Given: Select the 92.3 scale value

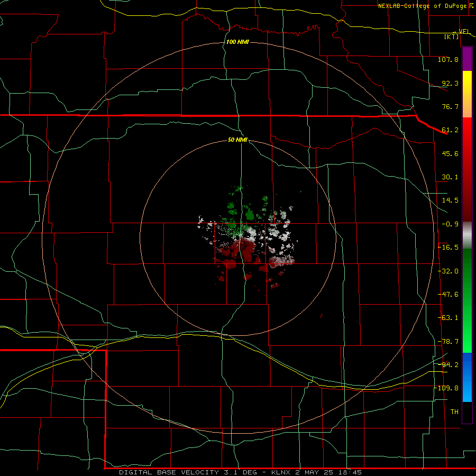Looking at the screenshot, I should [450, 83].
